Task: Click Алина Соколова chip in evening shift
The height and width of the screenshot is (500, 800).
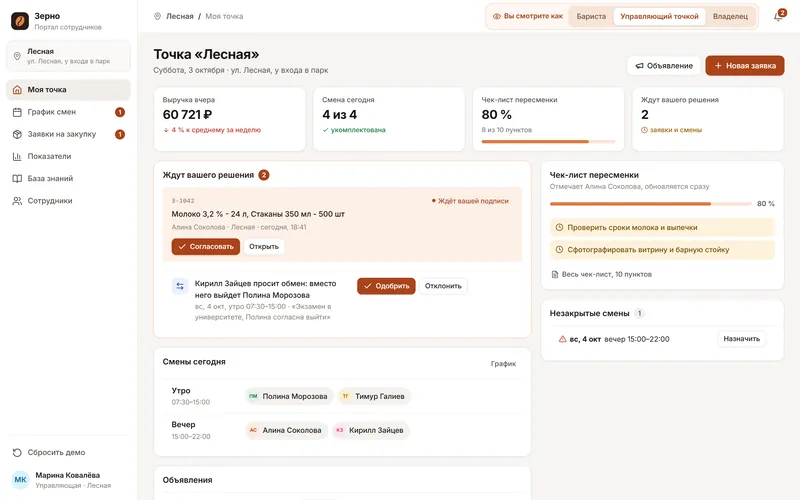Action: (286, 431)
